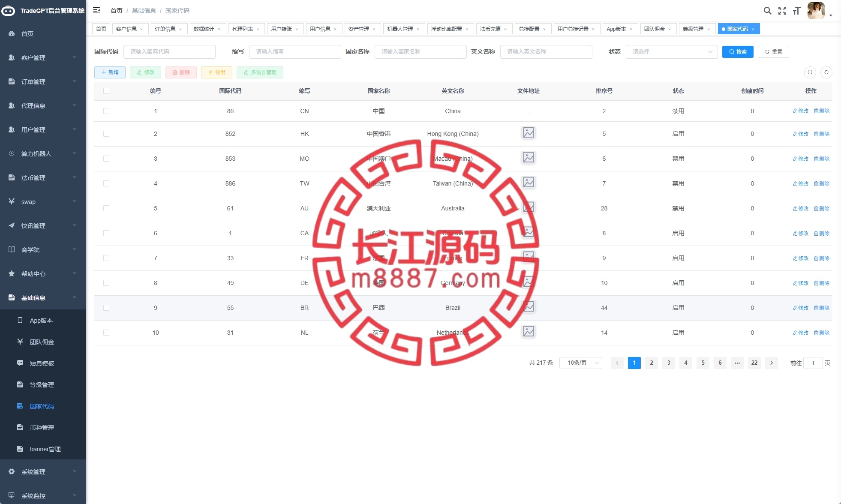Open the header search magnifier icon
The width and height of the screenshot is (841, 504).
767,11
